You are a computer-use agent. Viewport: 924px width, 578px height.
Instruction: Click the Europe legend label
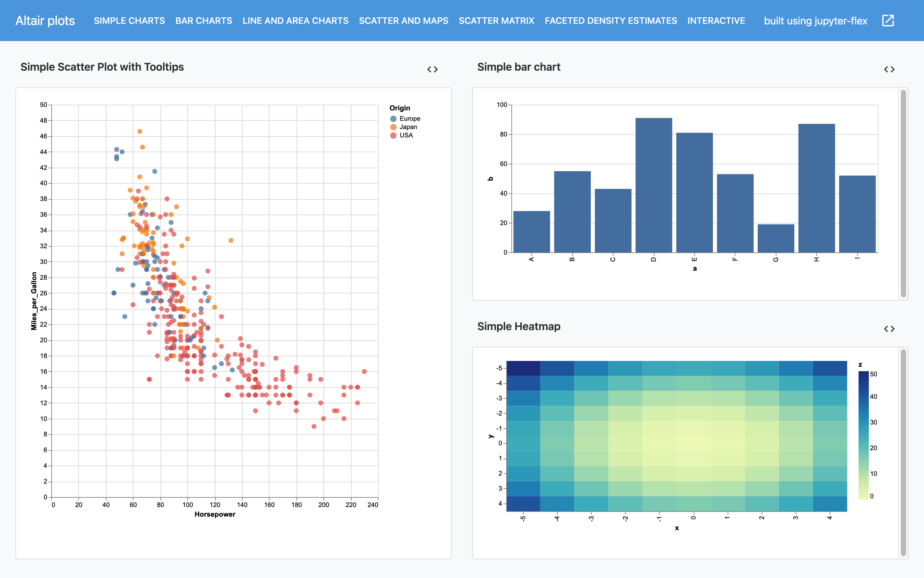(410, 119)
